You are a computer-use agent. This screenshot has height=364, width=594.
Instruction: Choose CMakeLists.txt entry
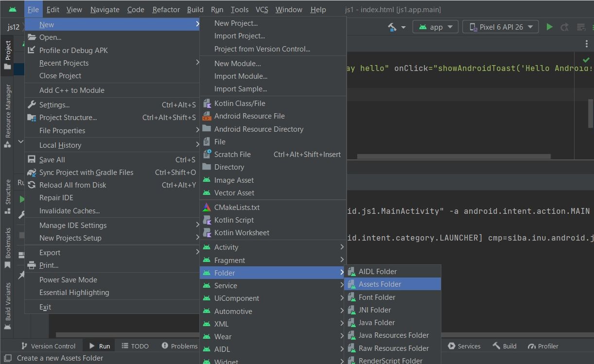coord(273,207)
